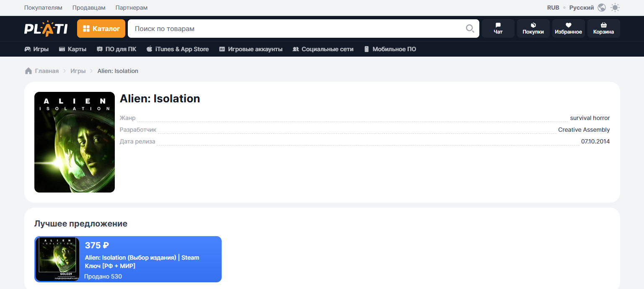Open Мобильное ПО category

pyautogui.click(x=390, y=49)
